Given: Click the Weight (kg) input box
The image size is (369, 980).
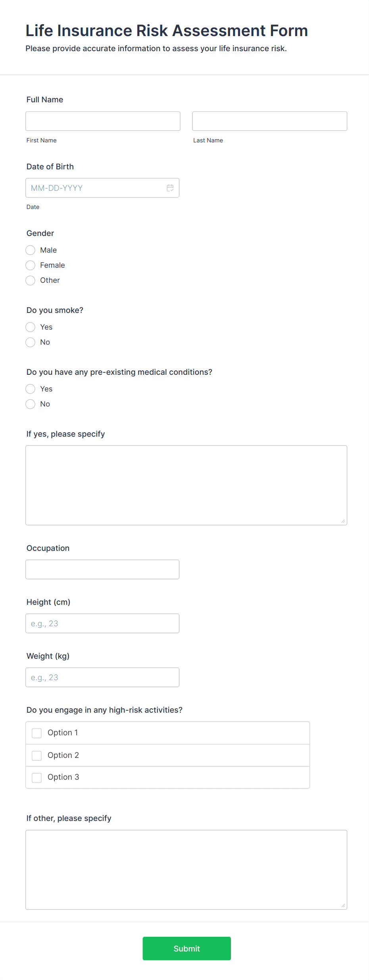Looking at the screenshot, I should pos(102,677).
